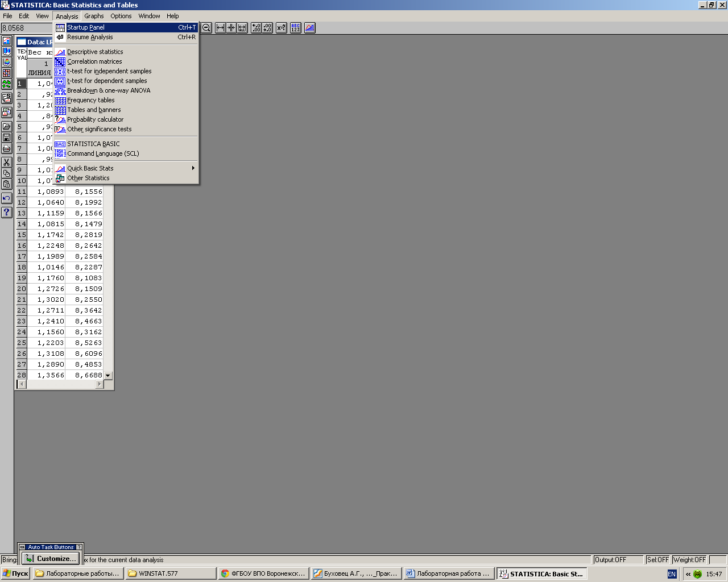This screenshot has height=582, width=728.
Task: Click horizontal scrollbar left arrow in data sheet
Action: (x=22, y=384)
